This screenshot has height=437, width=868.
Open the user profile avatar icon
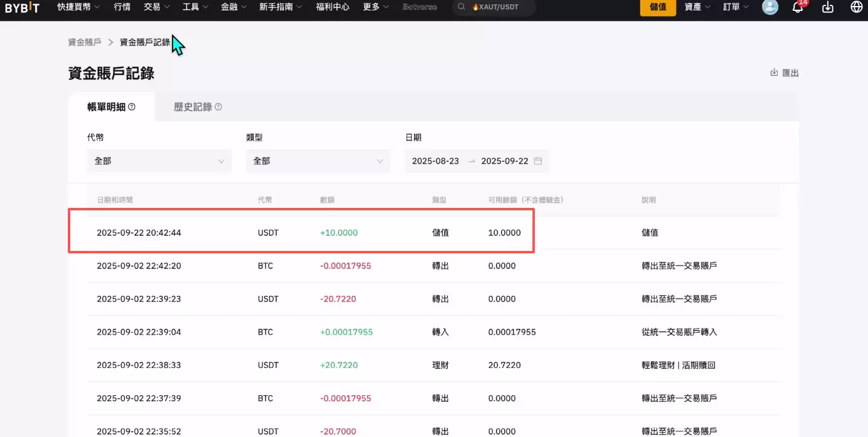770,7
